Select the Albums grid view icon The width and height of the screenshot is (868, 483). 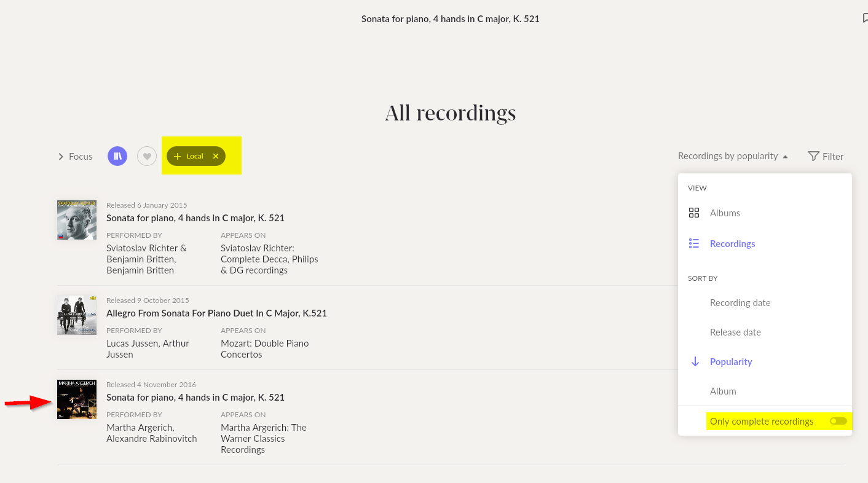pos(694,213)
